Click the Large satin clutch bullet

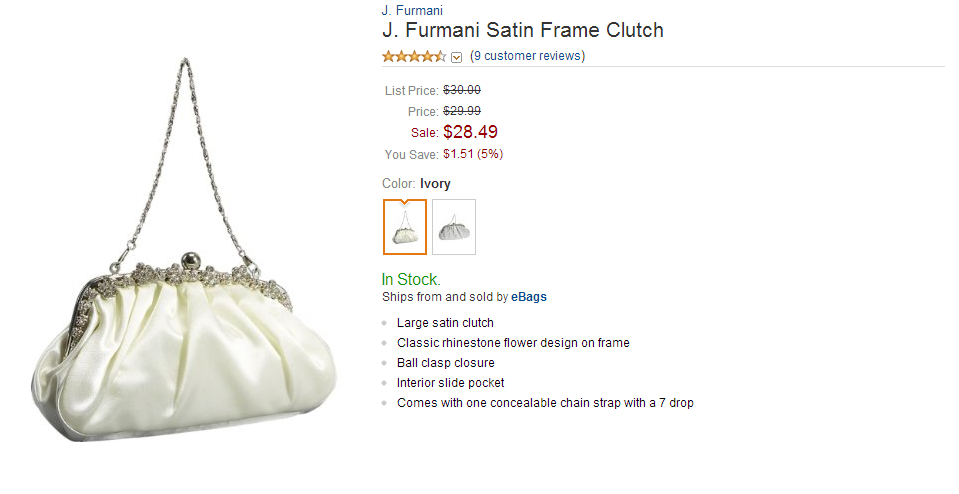[x=445, y=323]
